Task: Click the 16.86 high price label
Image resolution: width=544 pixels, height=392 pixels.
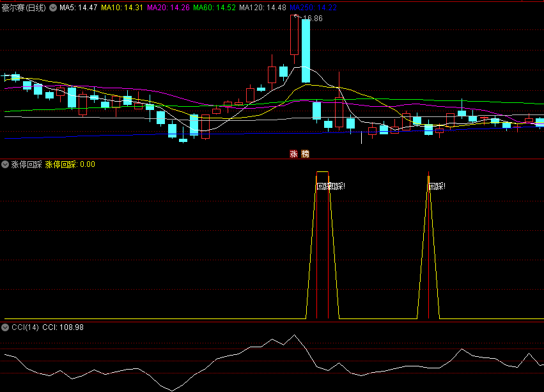Action: pos(313,19)
